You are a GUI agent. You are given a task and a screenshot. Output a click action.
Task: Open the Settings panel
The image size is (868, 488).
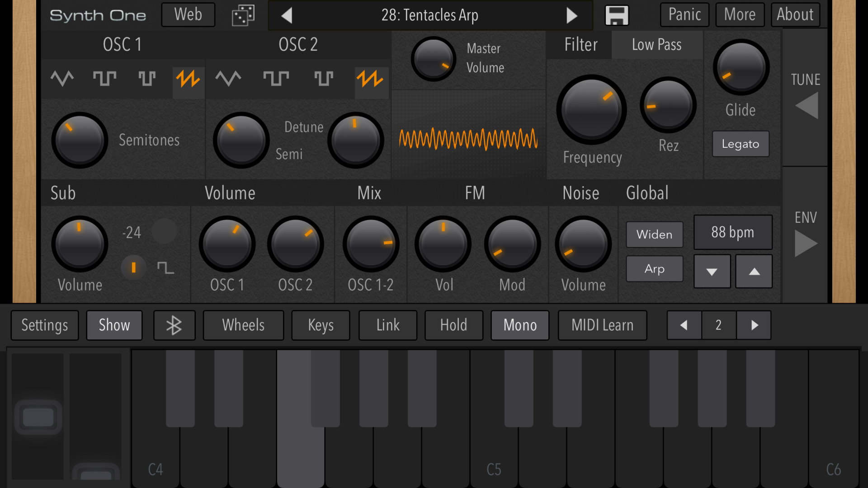pyautogui.click(x=44, y=325)
